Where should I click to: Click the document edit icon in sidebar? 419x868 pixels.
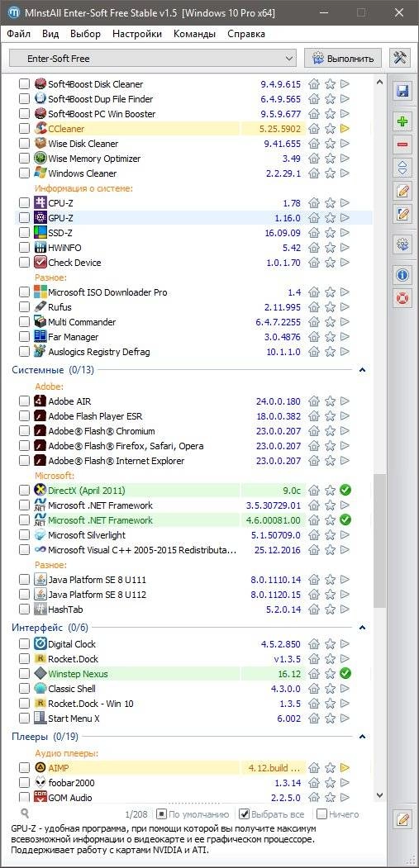[402, 214]
